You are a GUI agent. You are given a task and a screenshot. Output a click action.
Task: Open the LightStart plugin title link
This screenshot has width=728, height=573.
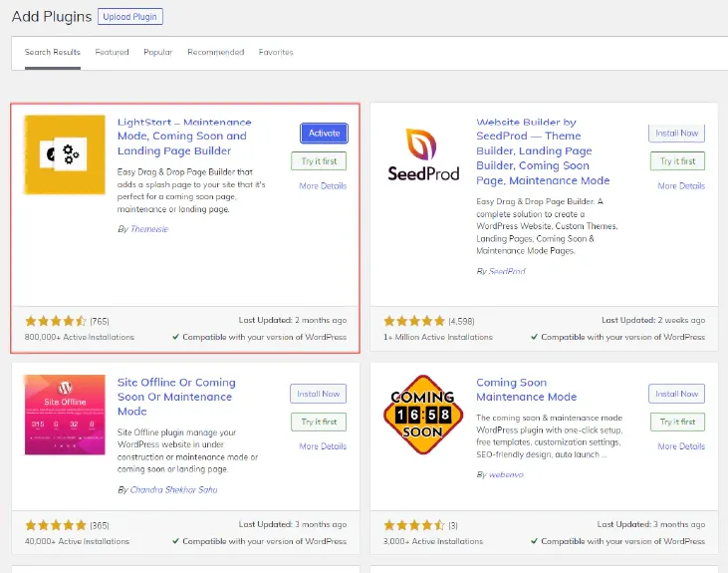pyautogui.click(x=184, y=137)
